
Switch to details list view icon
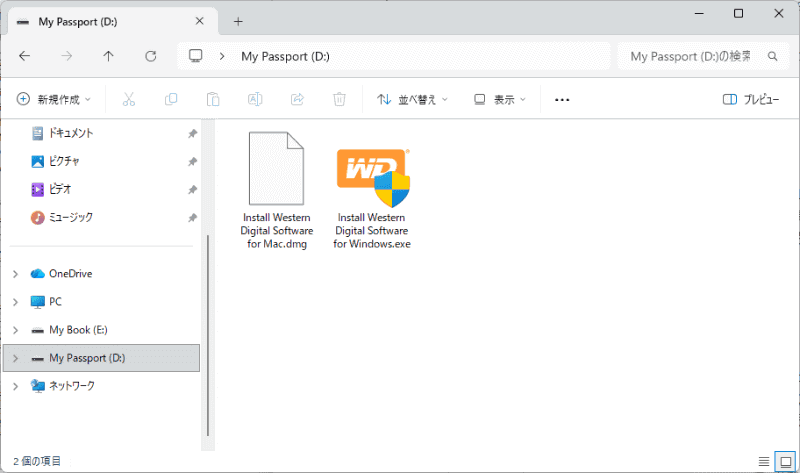(x=764, y=462)
